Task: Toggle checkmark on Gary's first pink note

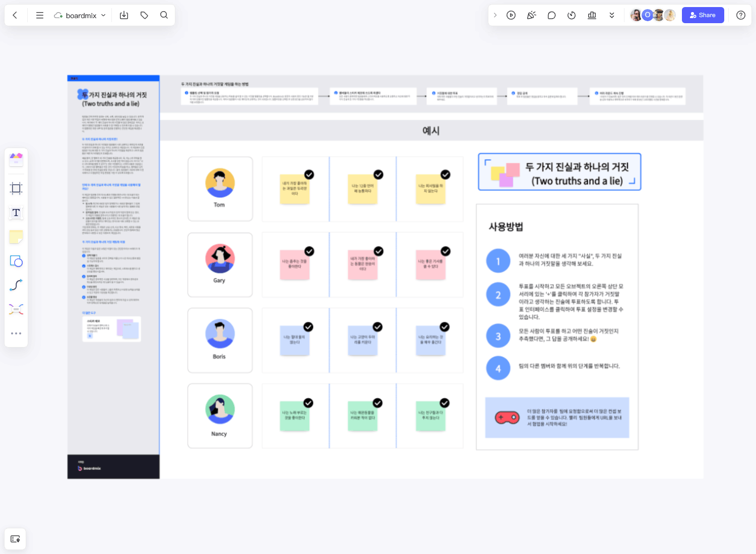Action: click(x=309, y=251)
